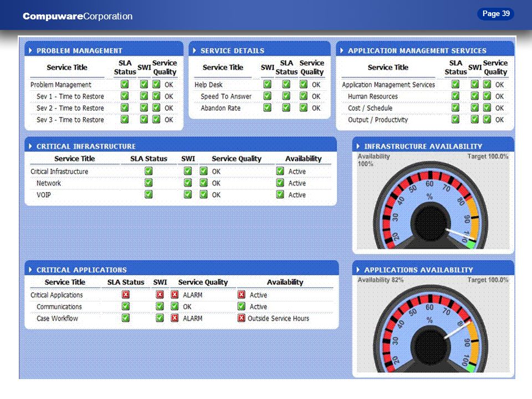Select SERVICE DETAILS panel title
This screenshot has width=532, height=399.
click(232, 50)
